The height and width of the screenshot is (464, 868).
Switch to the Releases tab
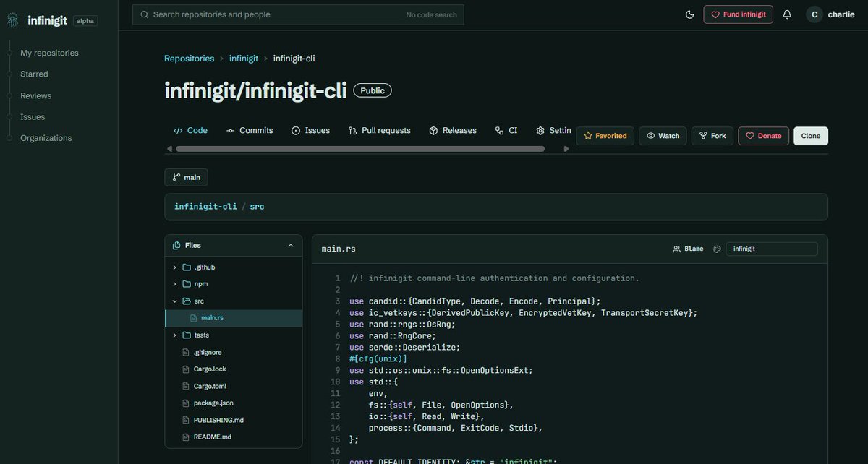coord(453,131)
